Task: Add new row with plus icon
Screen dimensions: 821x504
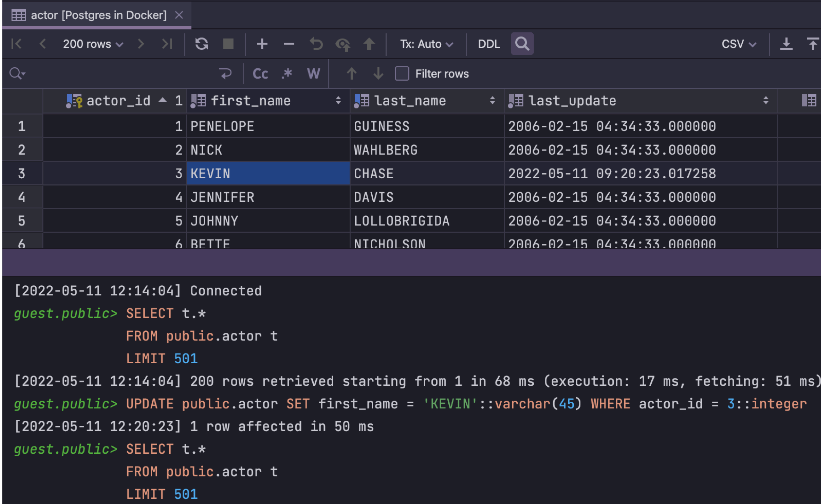Action: coord(262,44)
